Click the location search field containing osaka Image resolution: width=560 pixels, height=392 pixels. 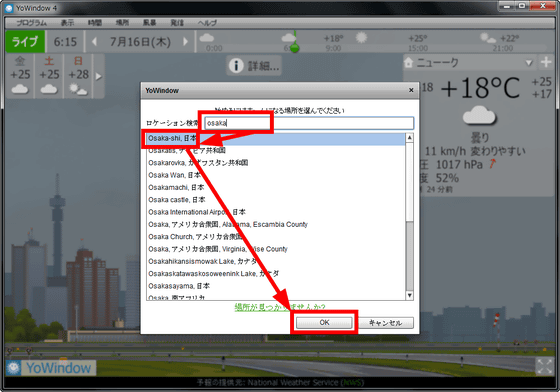[x=309, y=123]
